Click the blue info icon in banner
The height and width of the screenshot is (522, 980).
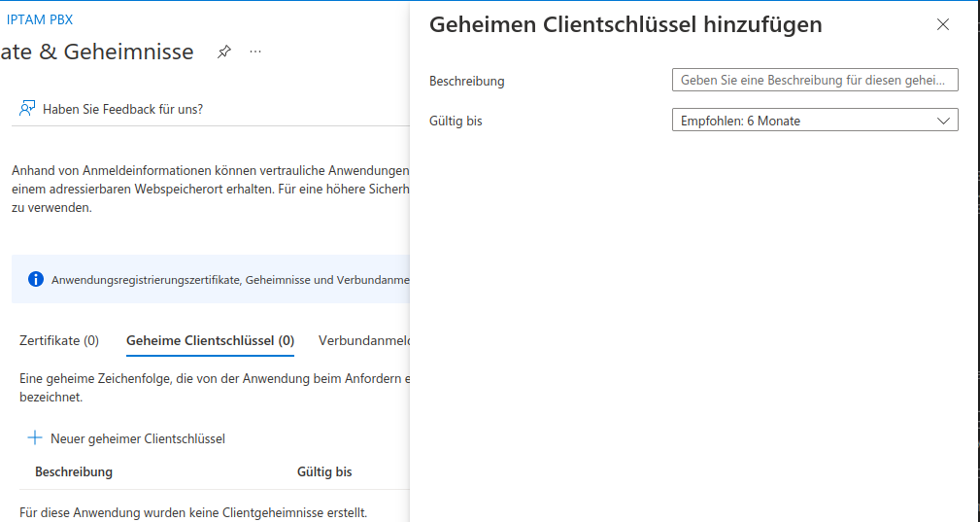pyautogui.click(x=36, y=280)
